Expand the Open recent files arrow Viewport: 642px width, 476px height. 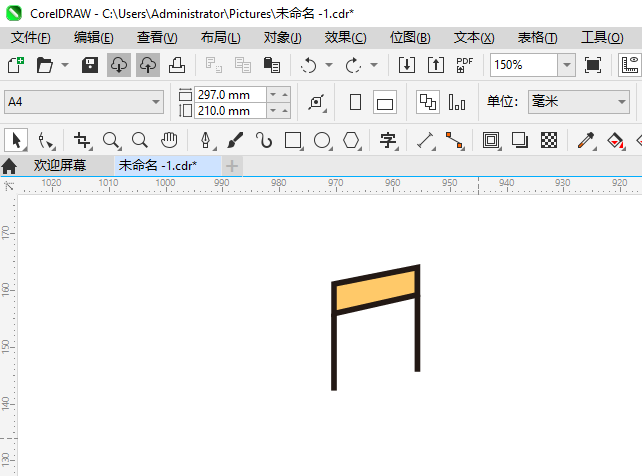tap(65, 65)
